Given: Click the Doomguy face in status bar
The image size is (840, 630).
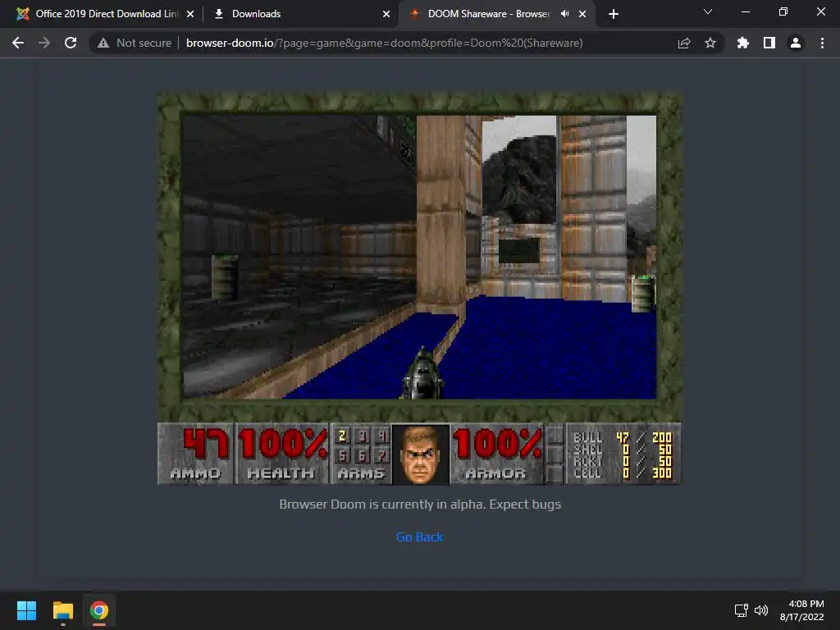Looking at the screenshot, I should coord(421,454).
